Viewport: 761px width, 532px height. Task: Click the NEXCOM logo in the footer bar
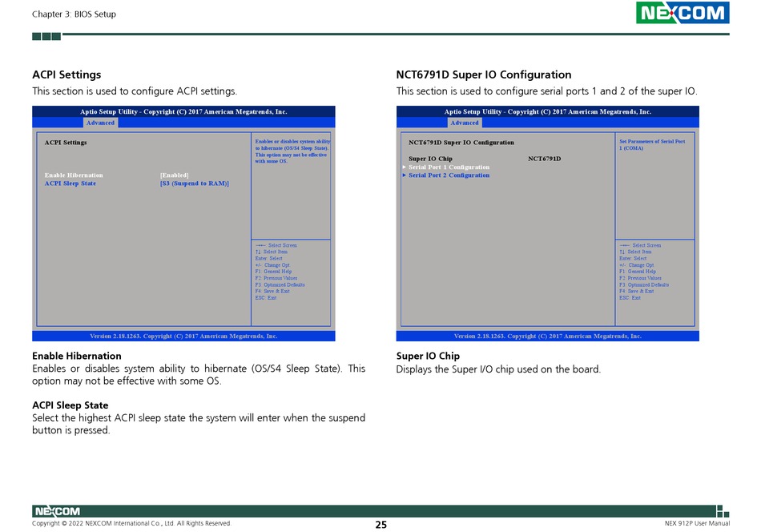click(57, 511)
